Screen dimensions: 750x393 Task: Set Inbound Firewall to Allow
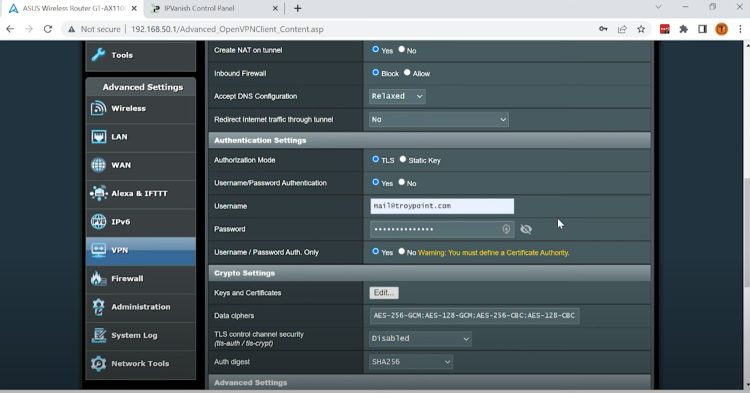coord(407,72)
